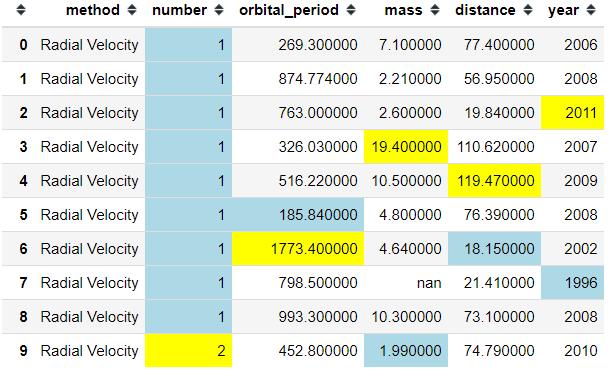Click row index 9
The image size is (610, 375).
(23, 351)
